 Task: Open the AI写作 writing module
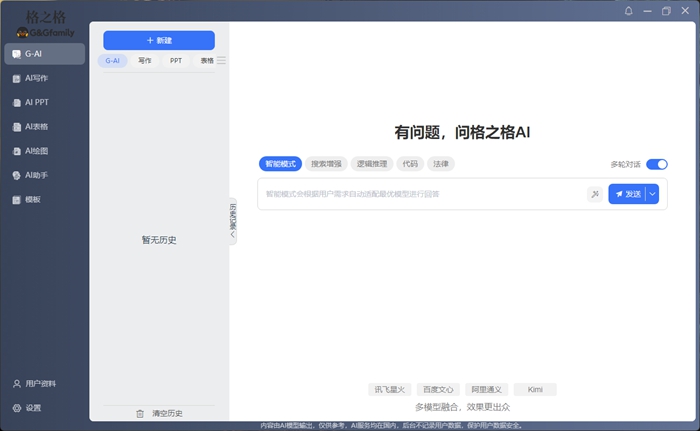30,78
